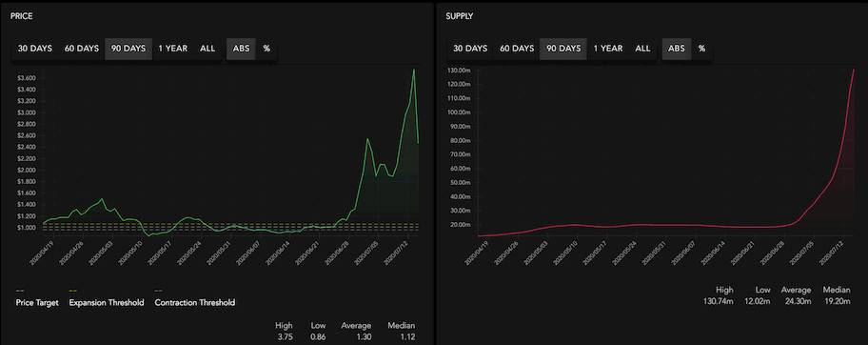Select 60 DAYS range in Price panel
868x345 pixels.
82,49
